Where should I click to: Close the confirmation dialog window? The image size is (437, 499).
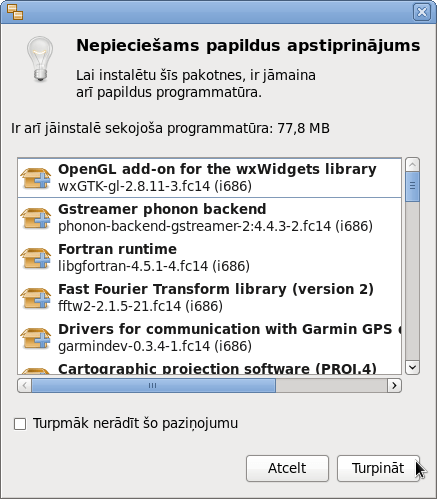tap(422, 12)
